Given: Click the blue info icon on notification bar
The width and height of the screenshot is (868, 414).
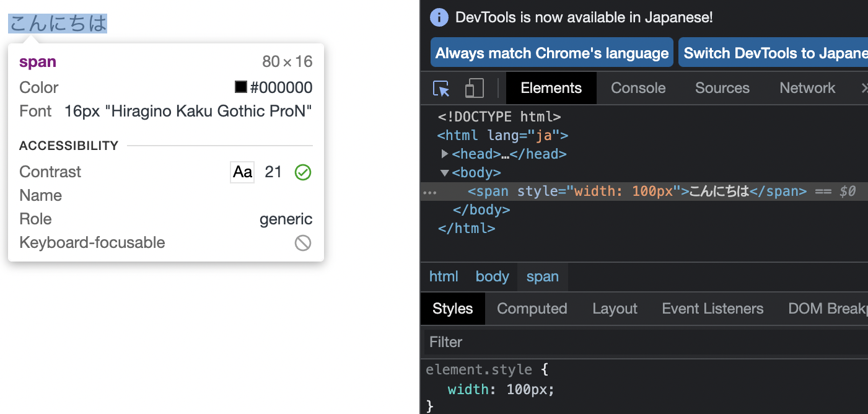Looking at the screenshot, I should click(x=439, y=17).
